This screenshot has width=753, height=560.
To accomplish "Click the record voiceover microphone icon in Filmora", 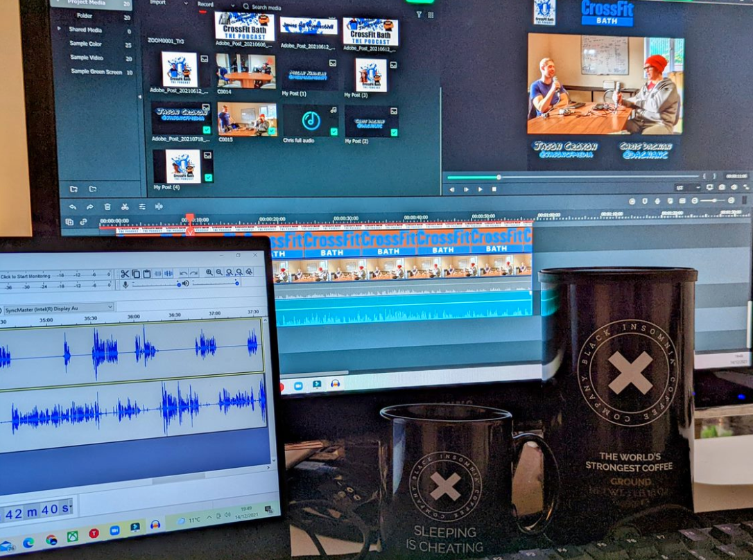I will point(657,201).
